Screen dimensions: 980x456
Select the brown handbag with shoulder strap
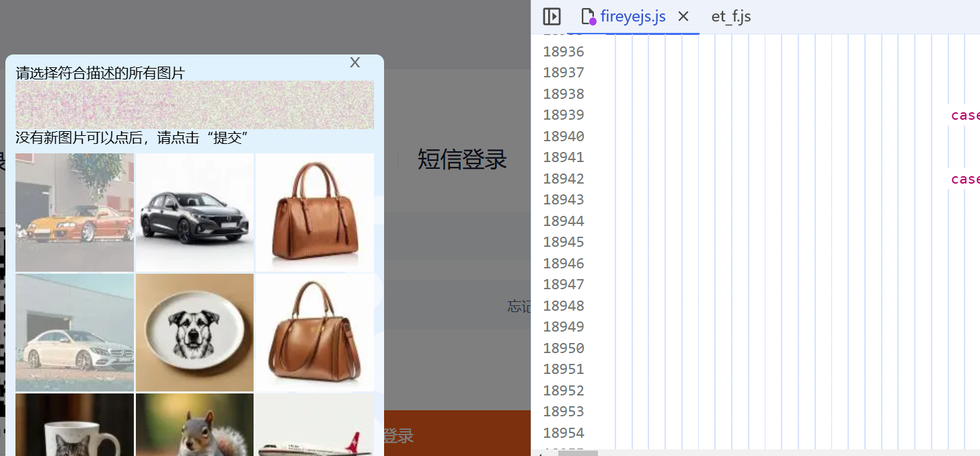point(315,332)
